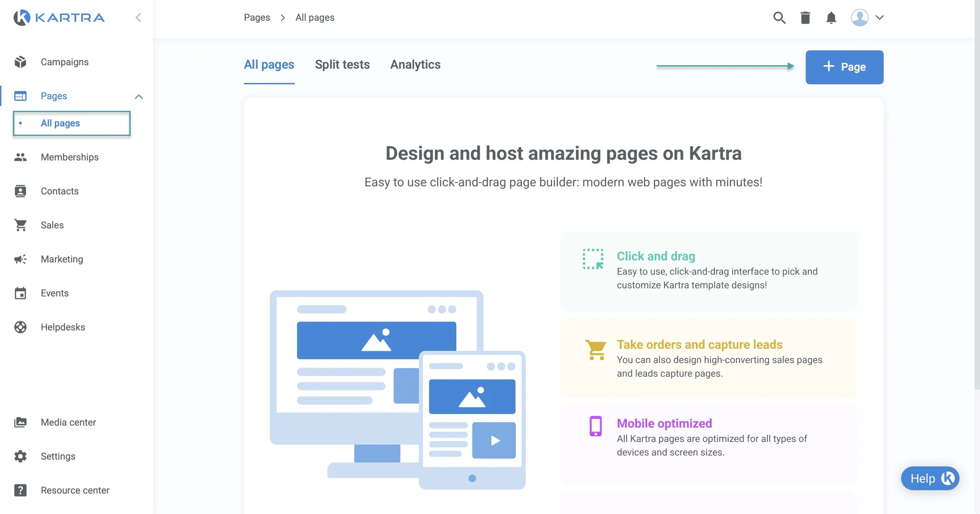Click the Kartra logo

pos(59,18)
